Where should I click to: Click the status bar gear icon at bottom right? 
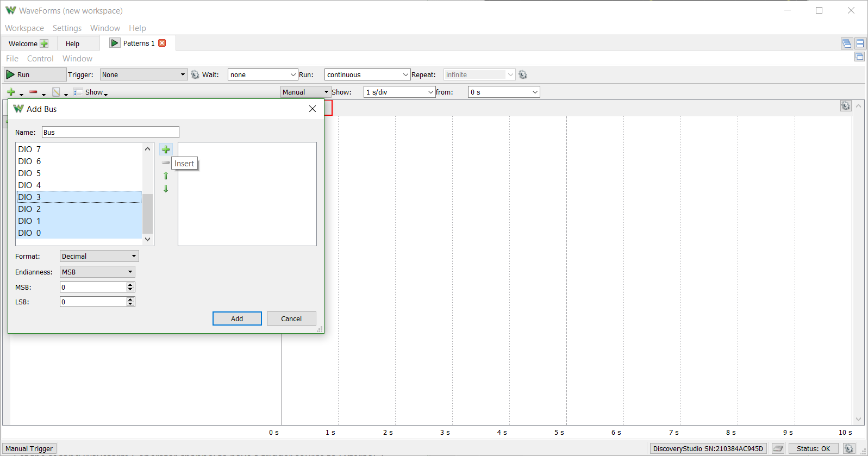click(849, 448)
